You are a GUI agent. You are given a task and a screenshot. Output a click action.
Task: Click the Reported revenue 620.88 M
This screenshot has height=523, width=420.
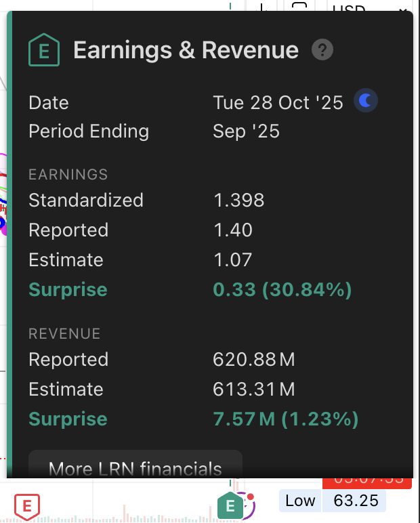pyautogui.click(x=254, y=360)
